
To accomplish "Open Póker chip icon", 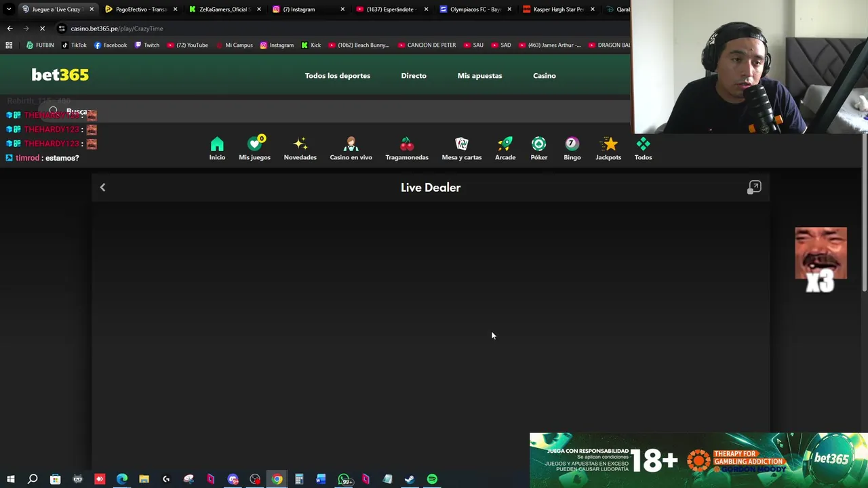I will coord(539,148).
